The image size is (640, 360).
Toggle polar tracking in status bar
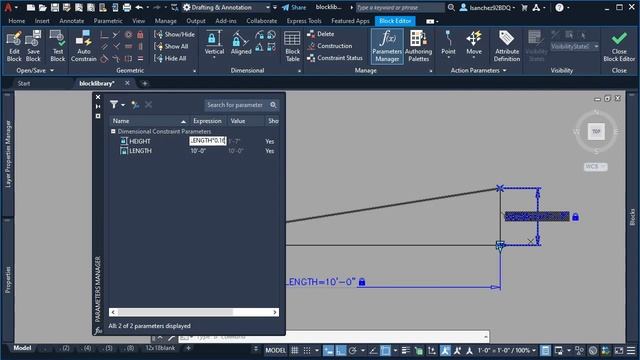coord(353,350)
